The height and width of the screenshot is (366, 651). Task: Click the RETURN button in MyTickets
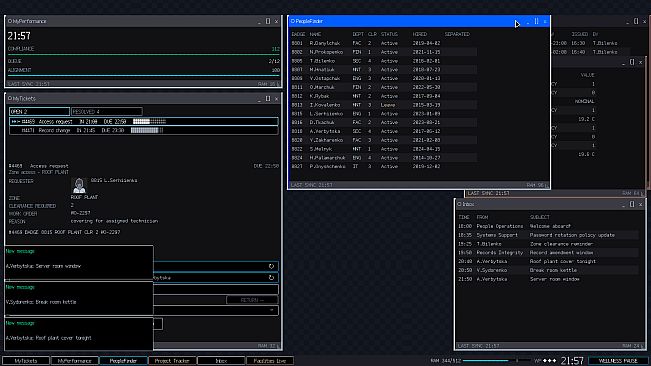[252, 300]
